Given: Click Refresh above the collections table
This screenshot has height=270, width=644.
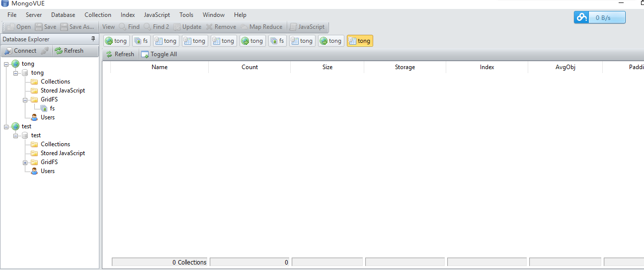Looking at the screenshot, I should click(120, 54).
